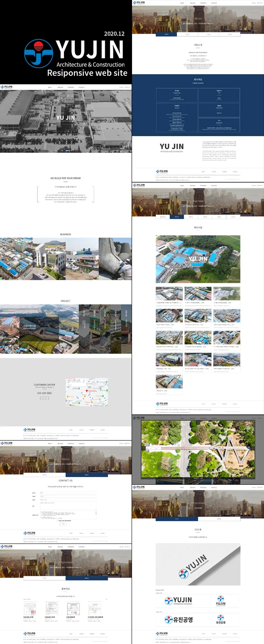
Task: Click the horizontal 유진공영 Korean logo on CI page
Action: pyautogui.click(x=179, y=620)
